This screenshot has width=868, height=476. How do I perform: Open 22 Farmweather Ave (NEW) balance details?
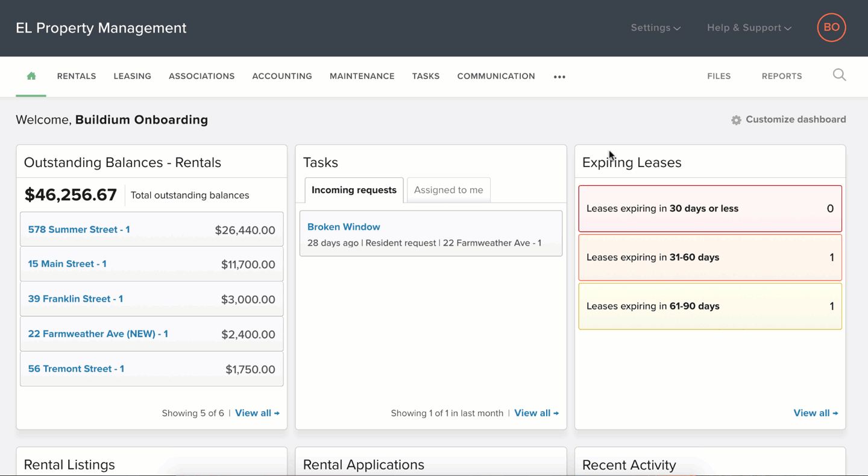pos(98,334)
